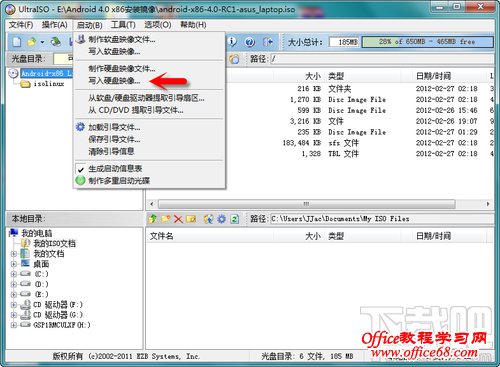Screen dimensions: 500x367
Task: Click the red X delete icon
Action: point(178,219)
